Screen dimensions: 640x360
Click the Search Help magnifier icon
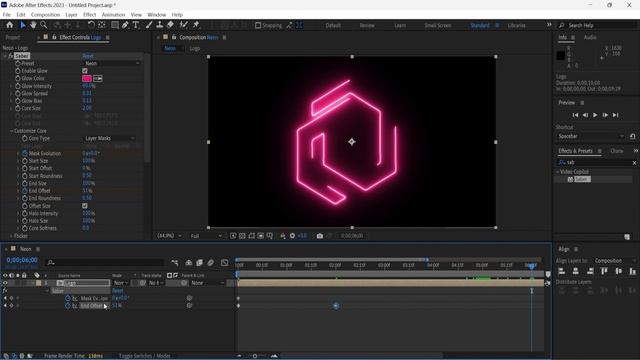pyautogui.click(x=562, y=25)
